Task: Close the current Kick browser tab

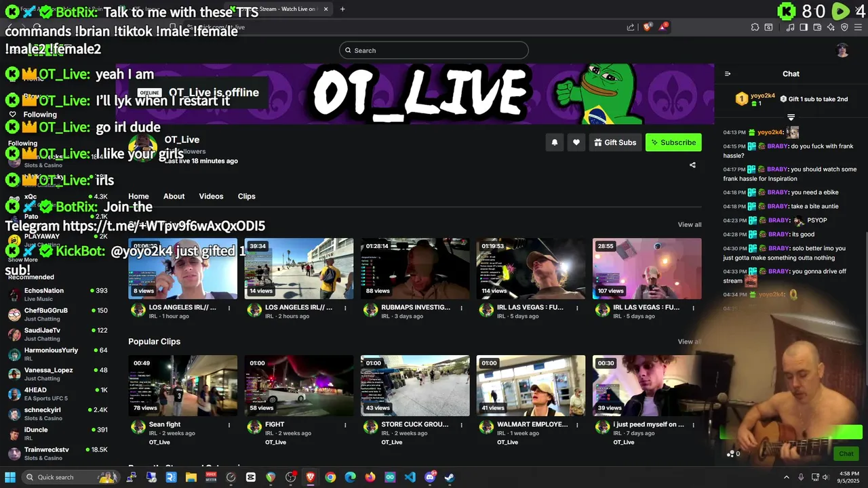Action: point(325,9)
